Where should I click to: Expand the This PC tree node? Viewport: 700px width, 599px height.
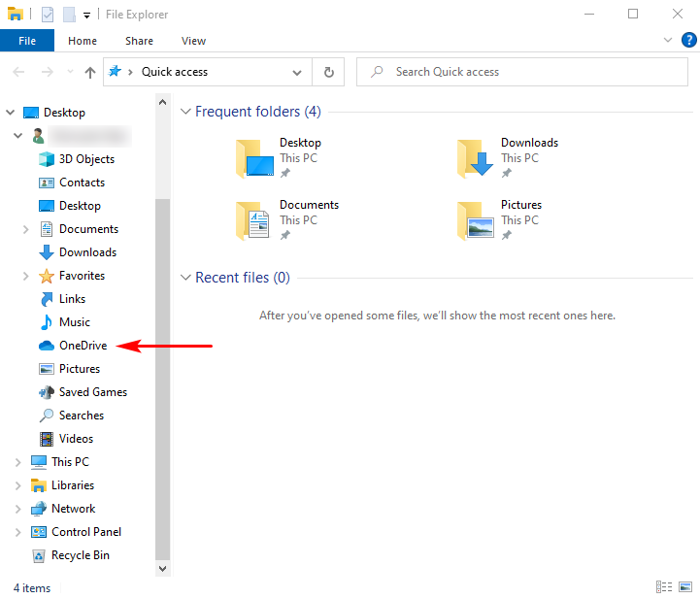coord(17,462)
